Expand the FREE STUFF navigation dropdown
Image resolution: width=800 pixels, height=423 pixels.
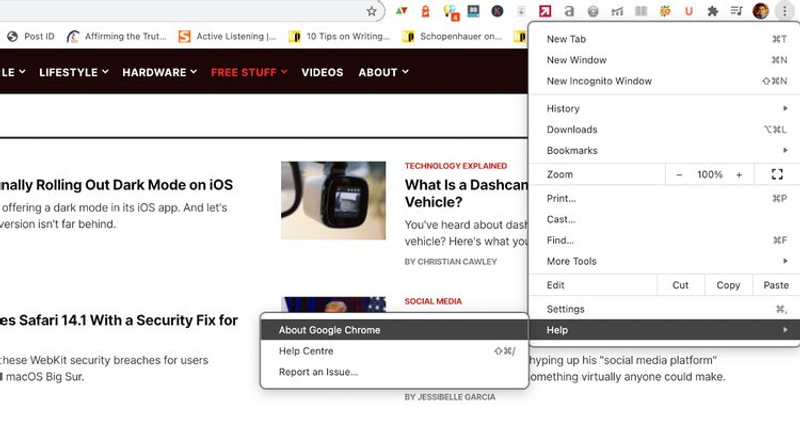coord(249,72)
